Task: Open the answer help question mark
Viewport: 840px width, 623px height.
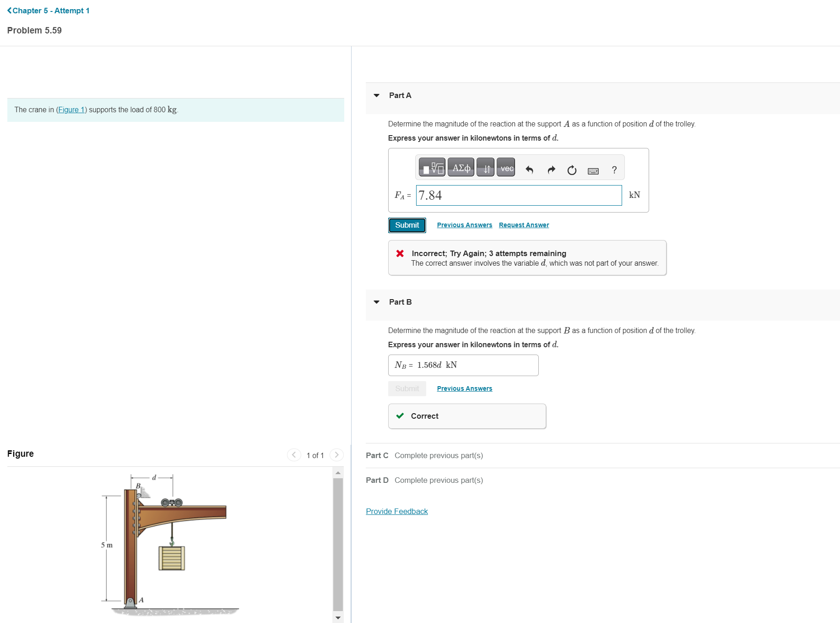Action: point(614,170)
